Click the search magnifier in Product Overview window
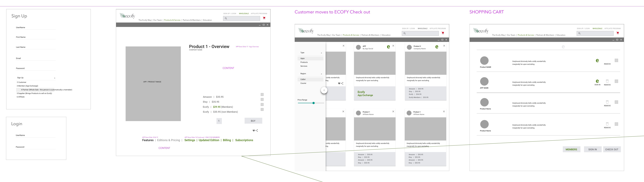644x182 pixels. click(x=226, y=18)
